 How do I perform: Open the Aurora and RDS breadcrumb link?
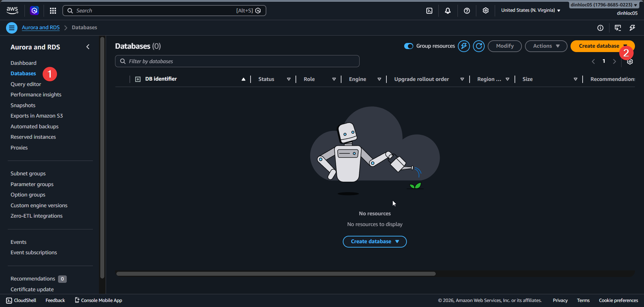(x=40, y=28)
